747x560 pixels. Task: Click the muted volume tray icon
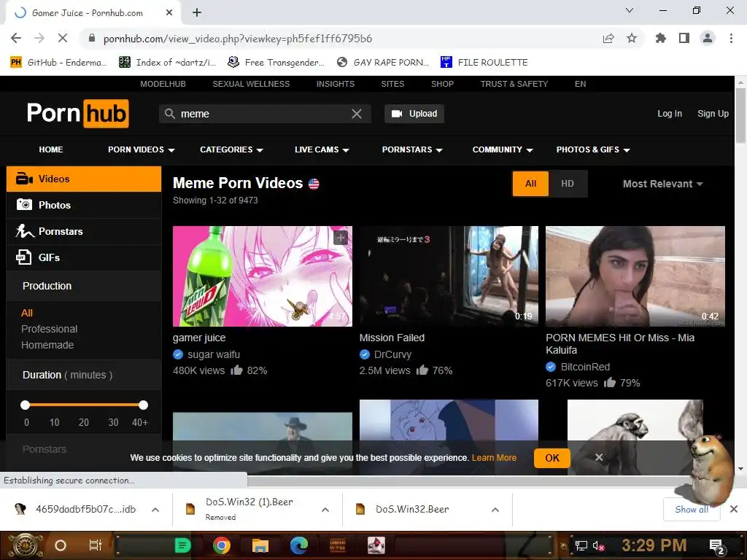(x=598, y=545)
